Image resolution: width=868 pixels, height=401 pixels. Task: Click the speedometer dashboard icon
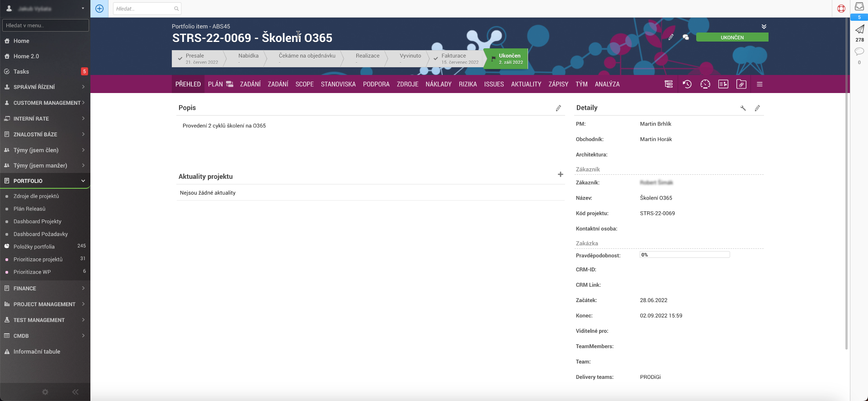[705, 84]
